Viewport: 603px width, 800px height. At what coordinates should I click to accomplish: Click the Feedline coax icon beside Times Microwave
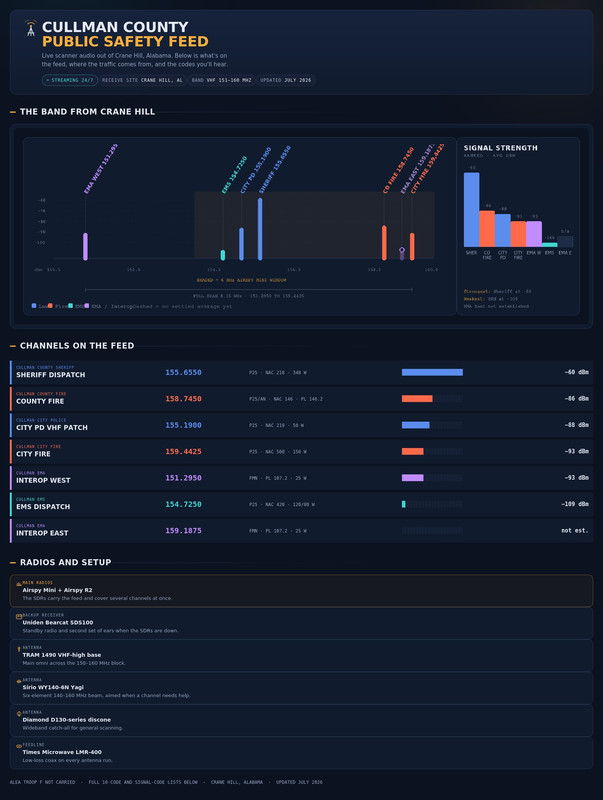coord(19,746)
